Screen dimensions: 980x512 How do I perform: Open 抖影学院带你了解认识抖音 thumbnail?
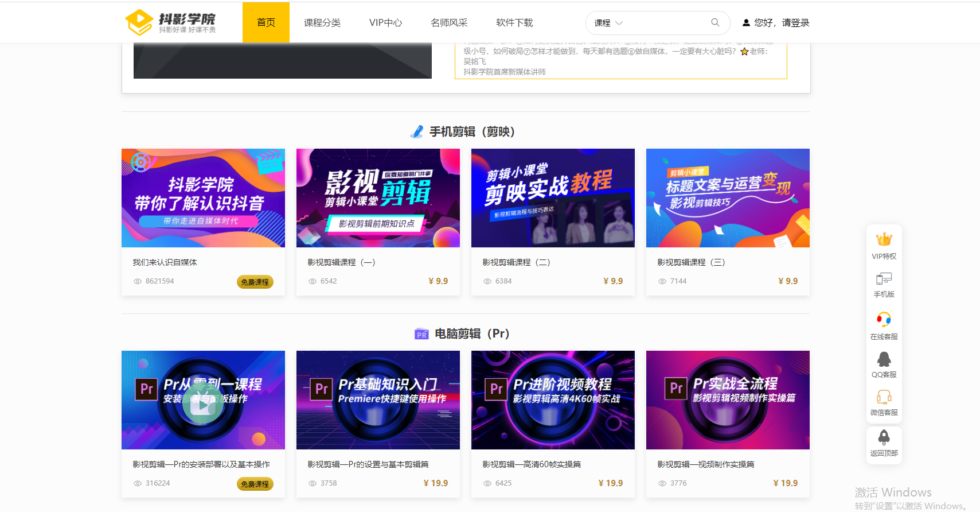click(203, 198)
